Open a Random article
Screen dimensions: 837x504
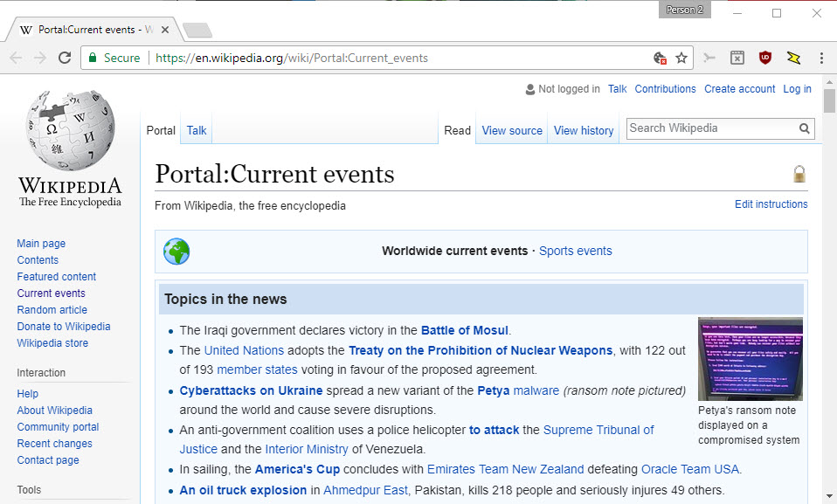52,310
